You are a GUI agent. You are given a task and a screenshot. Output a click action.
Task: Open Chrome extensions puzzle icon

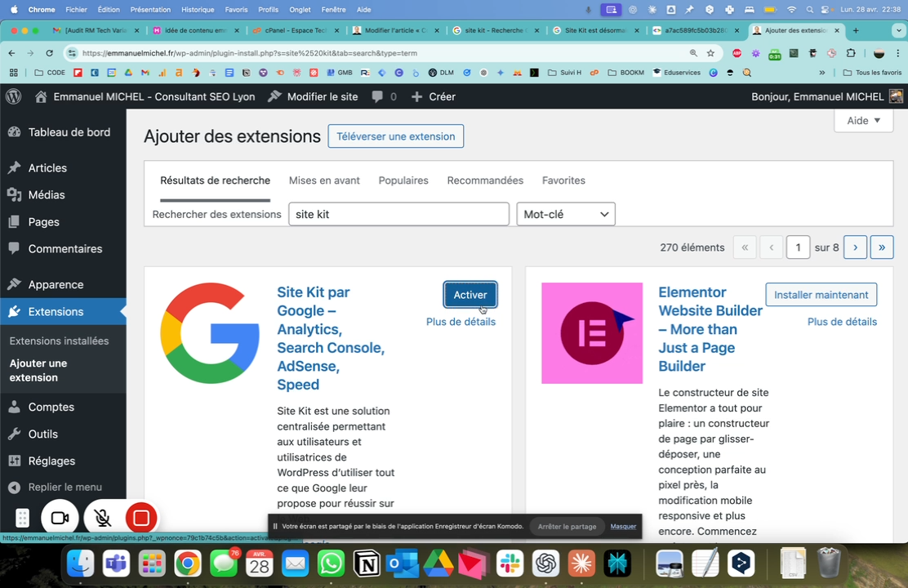click(x=851, y=53)
